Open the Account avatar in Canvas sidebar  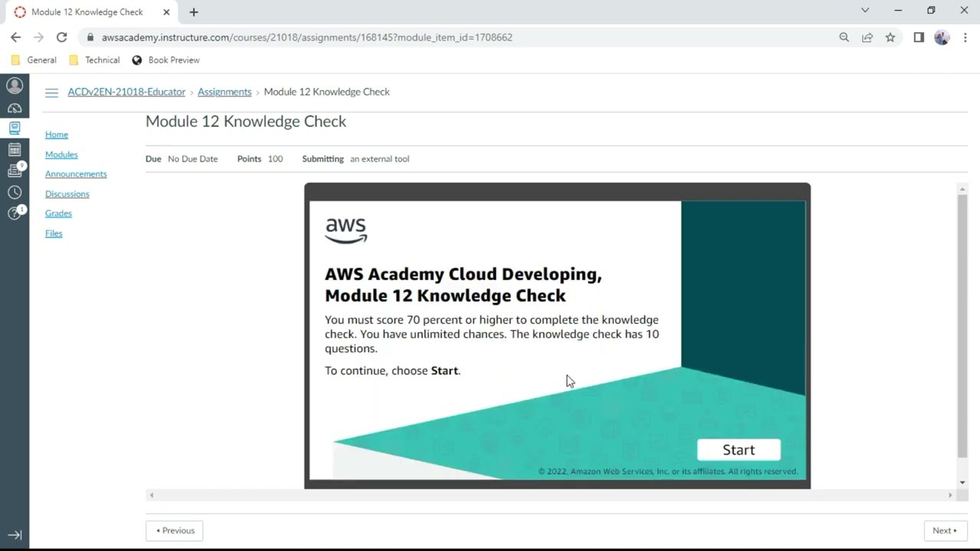click(x=15, y=86)
